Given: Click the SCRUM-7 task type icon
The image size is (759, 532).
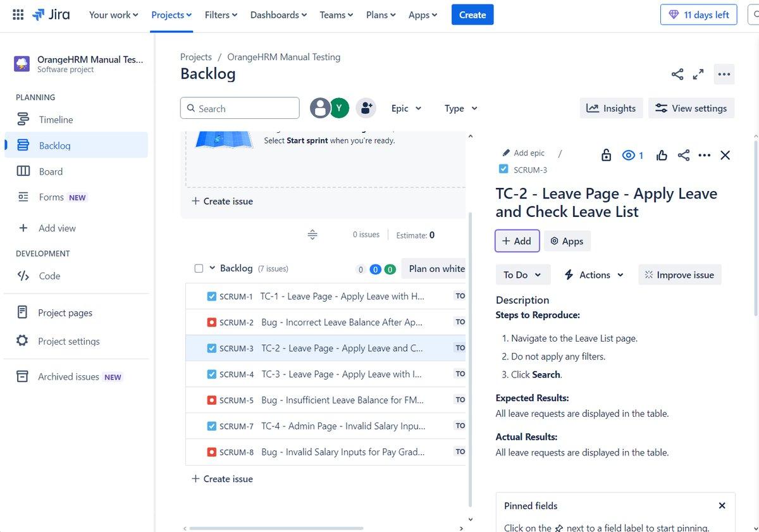Looking at the screenshot, I should pos(212,426).
